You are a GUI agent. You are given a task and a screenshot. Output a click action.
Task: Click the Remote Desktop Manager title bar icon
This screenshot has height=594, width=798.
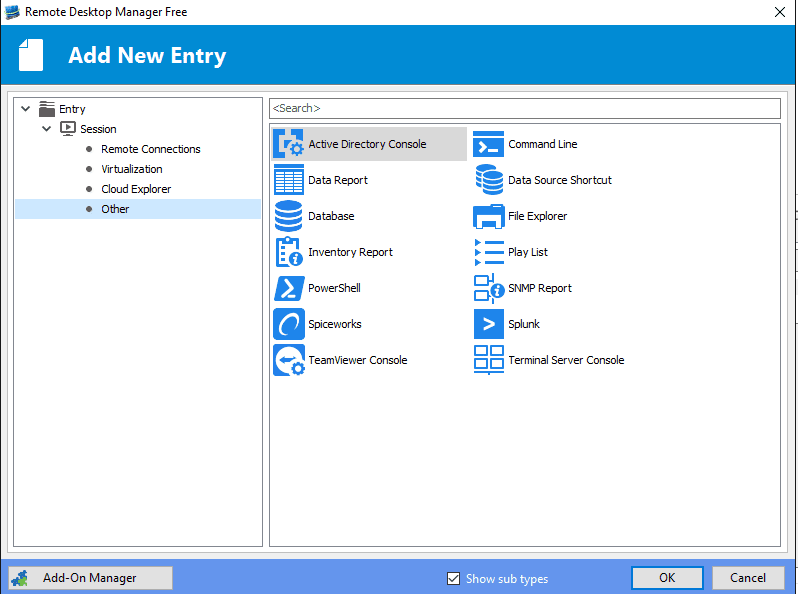pos(12,12)
